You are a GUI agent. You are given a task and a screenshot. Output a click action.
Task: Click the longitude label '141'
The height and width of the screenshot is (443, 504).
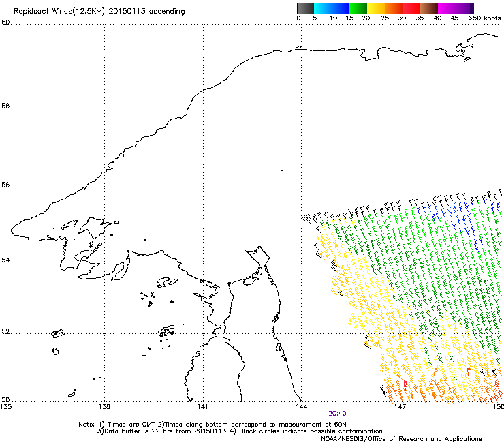(x=202, y=406)
